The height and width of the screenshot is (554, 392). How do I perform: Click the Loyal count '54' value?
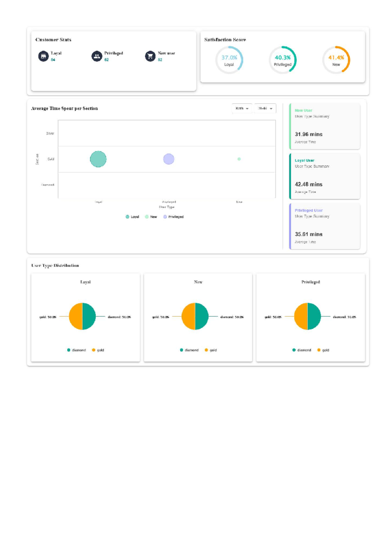[53, 60]
